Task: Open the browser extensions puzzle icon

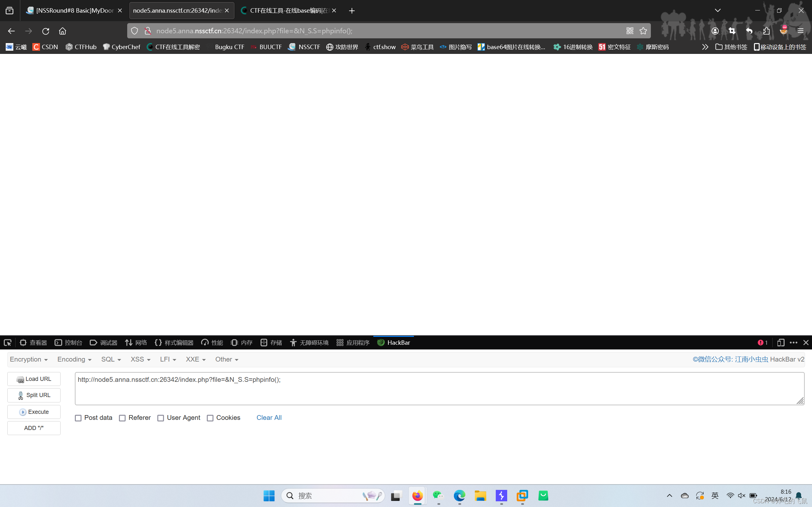Action: 766,31
